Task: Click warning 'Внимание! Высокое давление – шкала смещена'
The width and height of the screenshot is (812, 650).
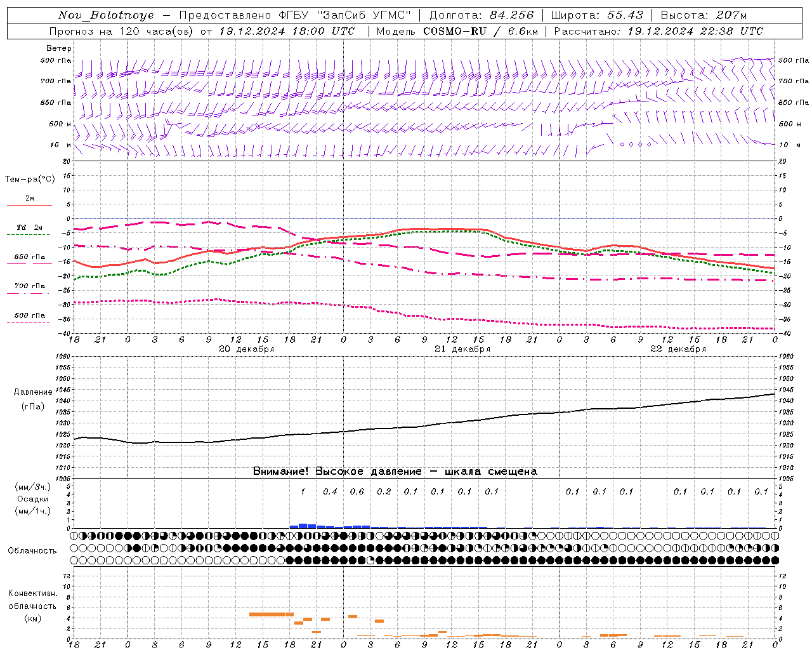Action: (x=395, y=472)
